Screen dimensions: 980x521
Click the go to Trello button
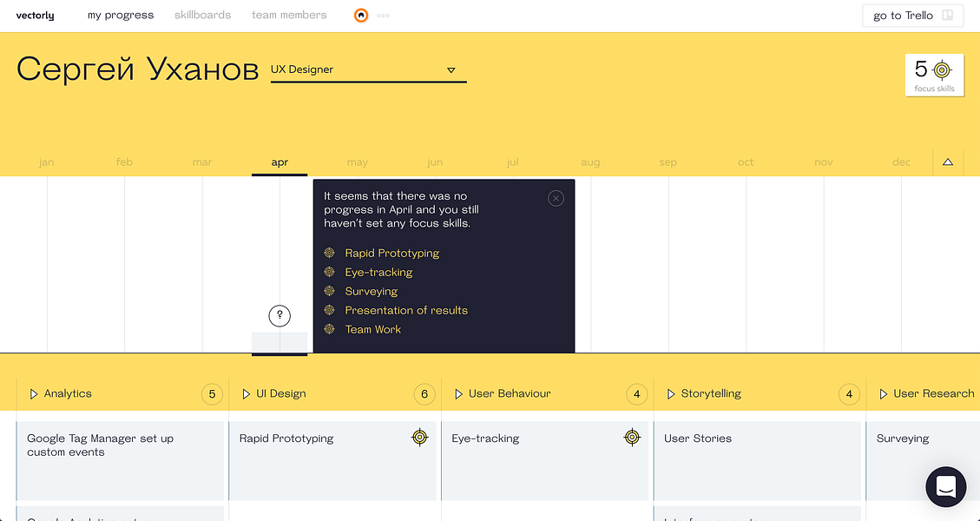(x=912, y=16)
